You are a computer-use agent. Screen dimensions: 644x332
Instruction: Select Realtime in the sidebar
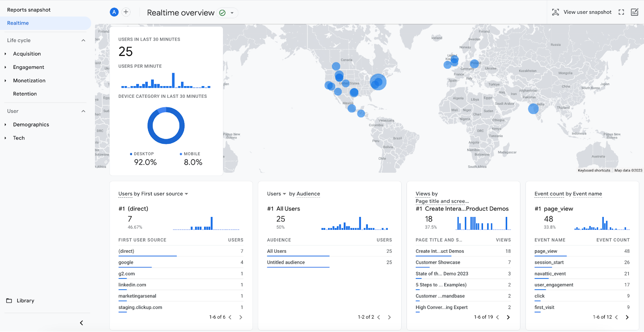coord(45,23)
